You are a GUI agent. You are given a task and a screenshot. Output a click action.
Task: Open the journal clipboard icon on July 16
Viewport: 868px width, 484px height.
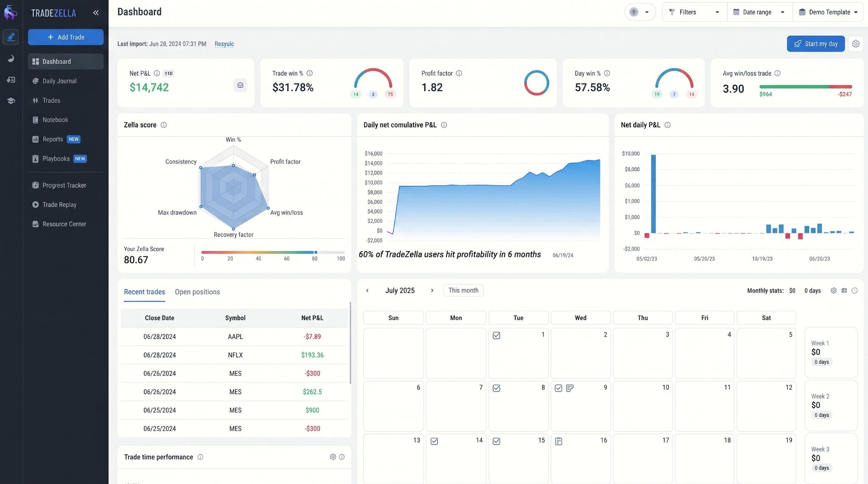[x=559, y=441]
